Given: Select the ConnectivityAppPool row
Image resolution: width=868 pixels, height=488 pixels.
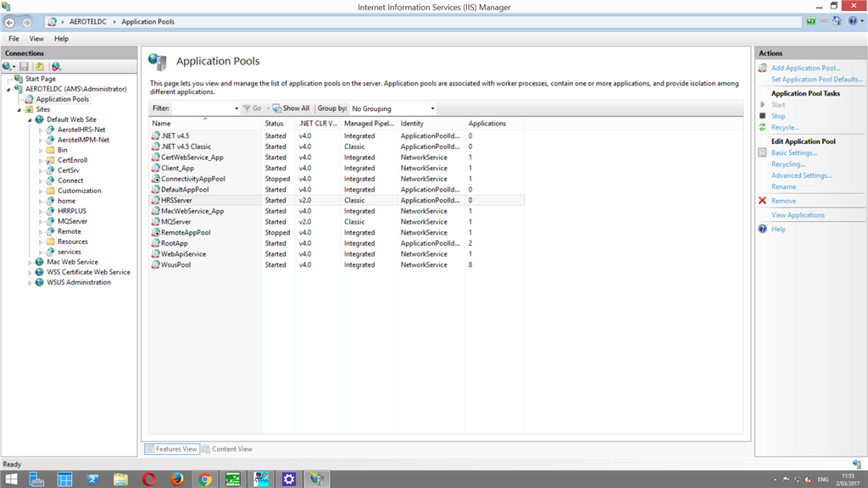Looking at the screenshot, I should tap(337, 180).
